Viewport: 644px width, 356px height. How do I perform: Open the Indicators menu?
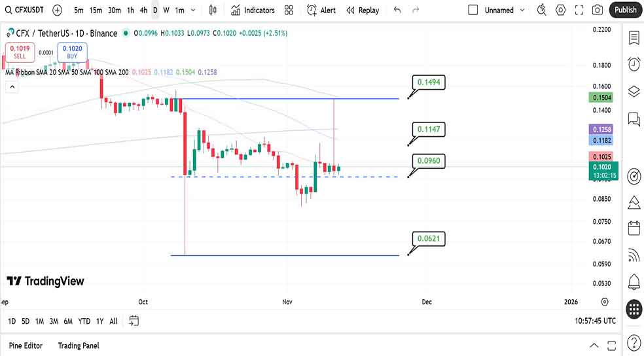point(253,10)
